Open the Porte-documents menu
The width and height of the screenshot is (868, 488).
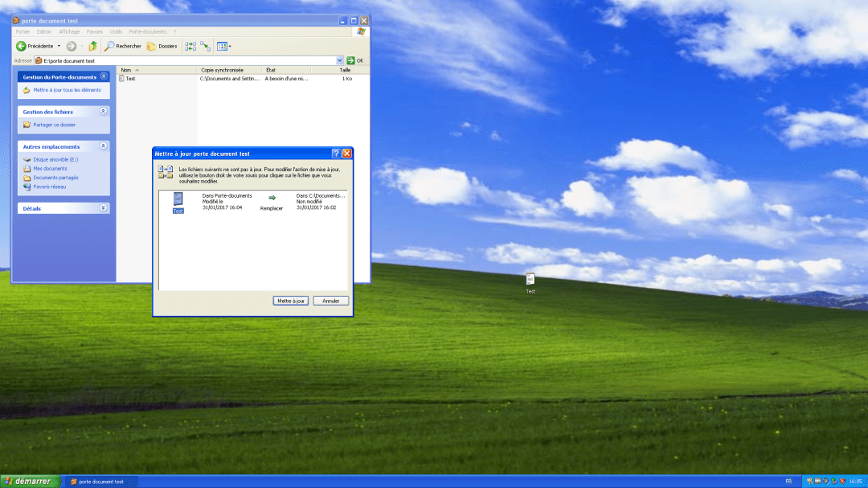point(147,31)
